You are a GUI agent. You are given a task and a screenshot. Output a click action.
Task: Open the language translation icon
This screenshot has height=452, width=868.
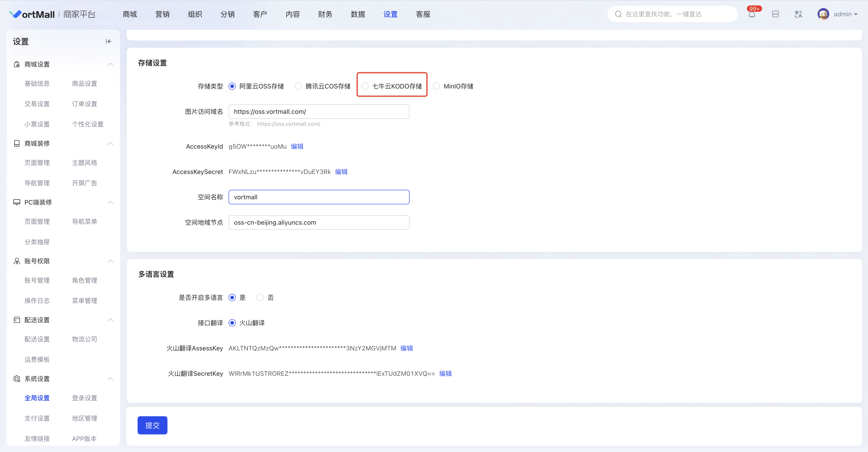coord(798,14)
